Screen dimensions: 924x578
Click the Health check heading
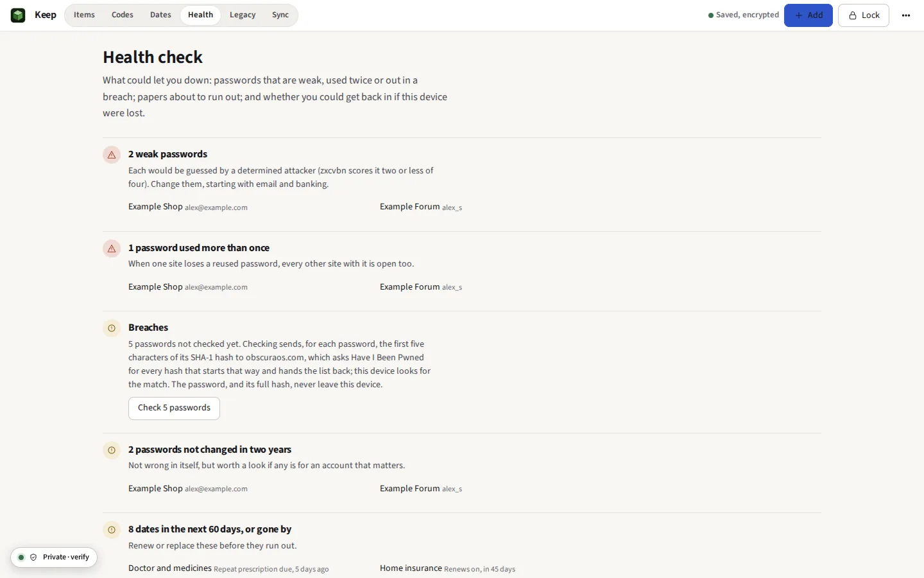tap(153, 57)
